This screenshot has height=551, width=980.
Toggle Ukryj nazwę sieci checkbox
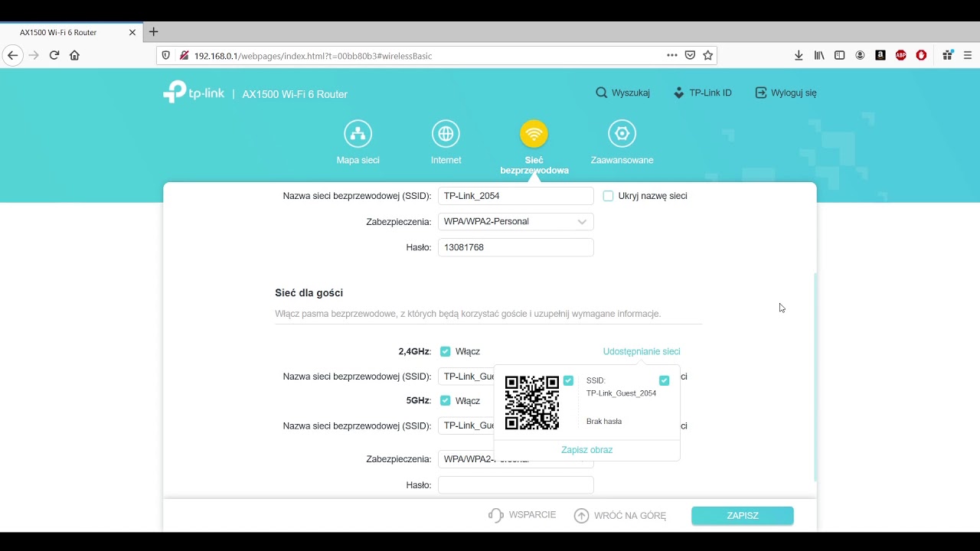point(608,196)
